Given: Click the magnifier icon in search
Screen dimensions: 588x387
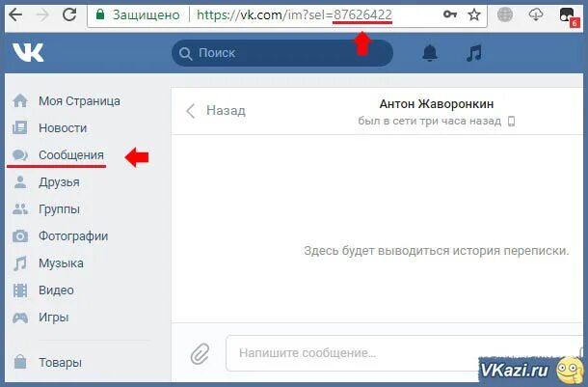Looking at the screenshot, I should (x=185, y=54).
